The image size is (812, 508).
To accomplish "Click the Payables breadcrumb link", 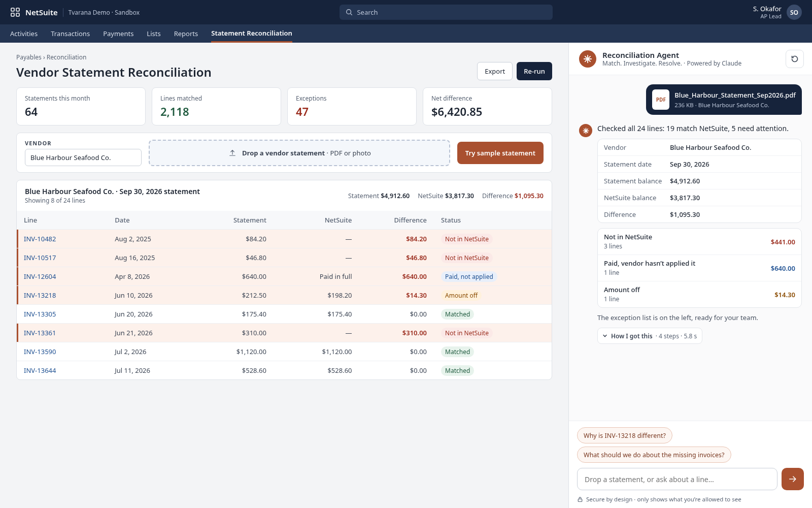I will pyautogui.click(x=29, y=57).
